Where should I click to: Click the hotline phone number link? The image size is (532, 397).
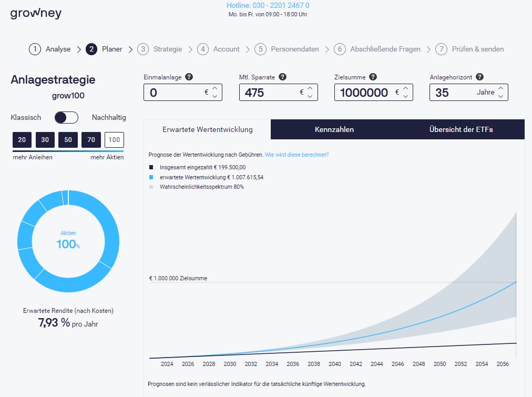point(268,5)
